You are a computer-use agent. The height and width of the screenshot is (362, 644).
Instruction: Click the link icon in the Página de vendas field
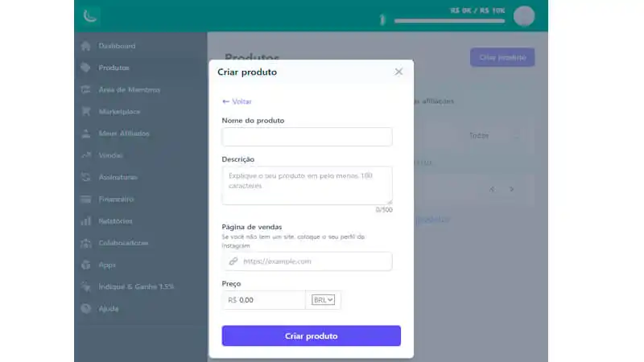(233, 261)
